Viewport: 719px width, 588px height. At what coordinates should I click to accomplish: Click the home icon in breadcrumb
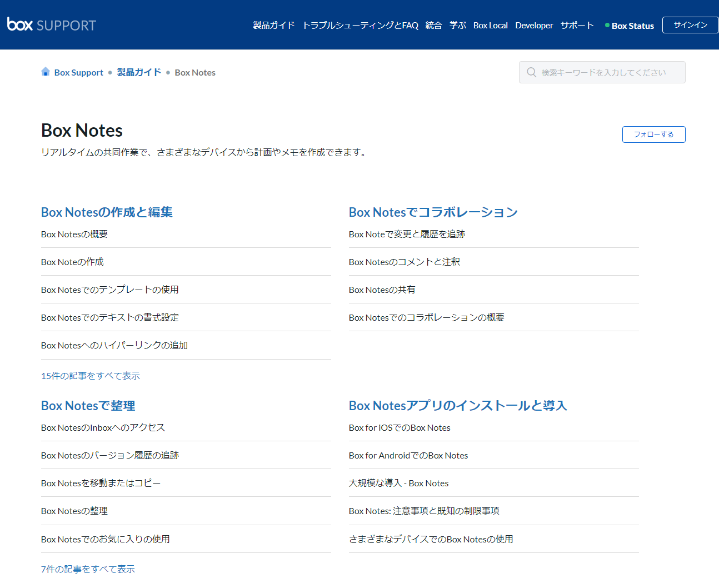pyautogui.click(x=46, y=72)
